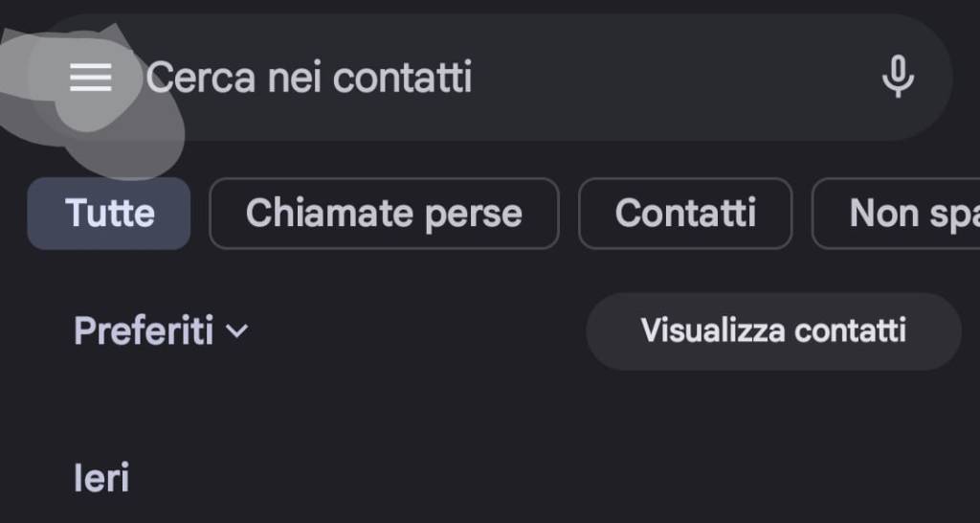Show all calls via Tutte tab
The image size is (980, 523).
109,213
